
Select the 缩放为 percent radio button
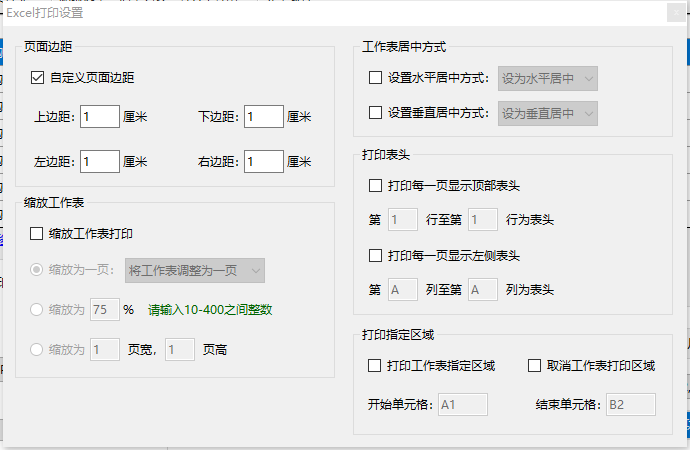point(36,310)
